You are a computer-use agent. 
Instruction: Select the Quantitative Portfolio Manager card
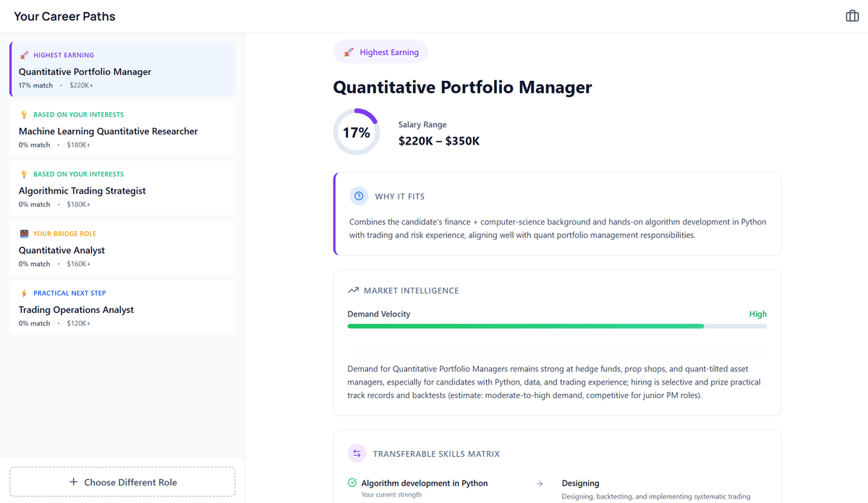tap(122, 69)
